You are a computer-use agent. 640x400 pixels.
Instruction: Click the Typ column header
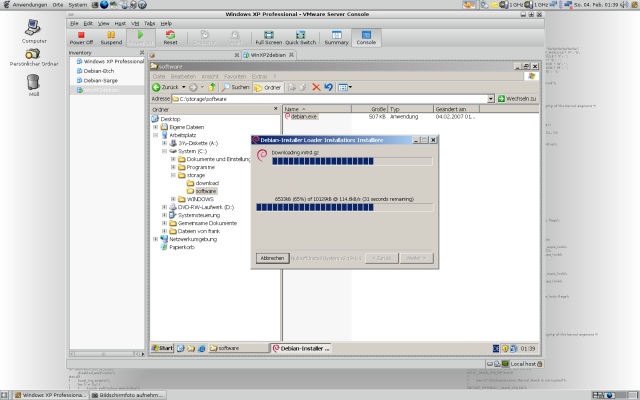click(x=410, y=109)
